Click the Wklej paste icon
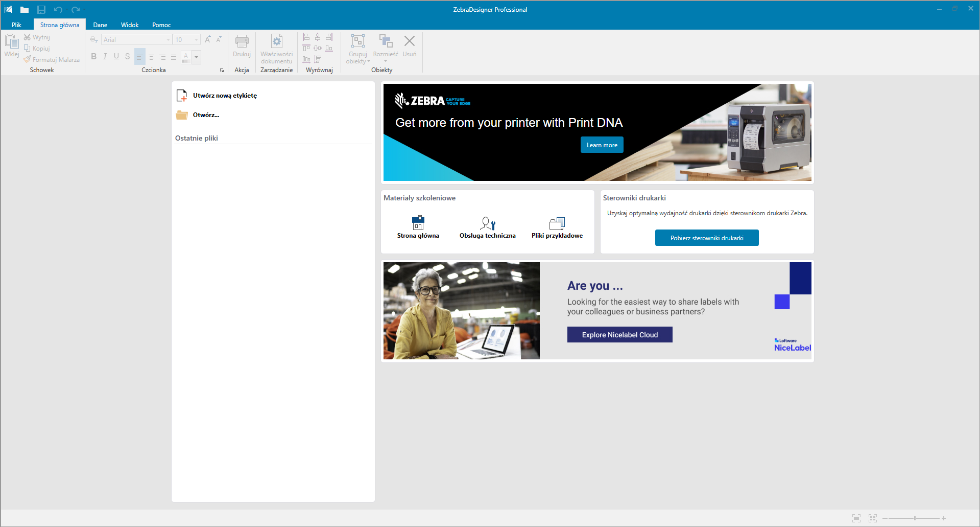 pyautogui.click(x=12, y=41)
